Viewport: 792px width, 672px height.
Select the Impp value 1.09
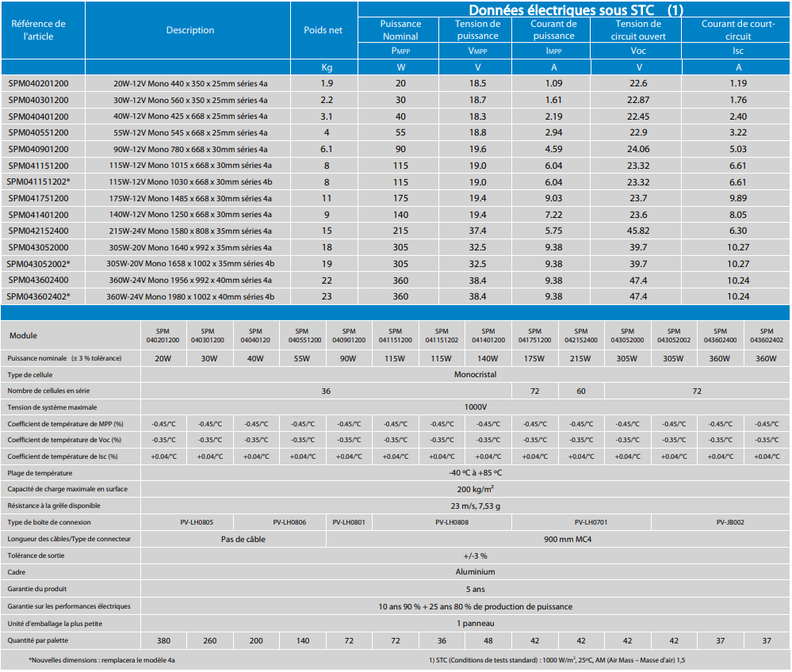point(553,83)
